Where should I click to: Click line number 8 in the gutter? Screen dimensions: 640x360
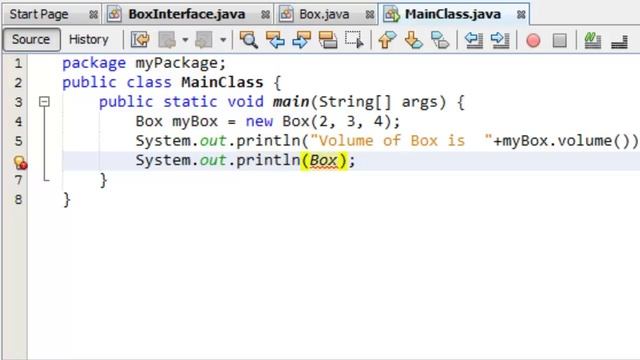click(18, 200)
